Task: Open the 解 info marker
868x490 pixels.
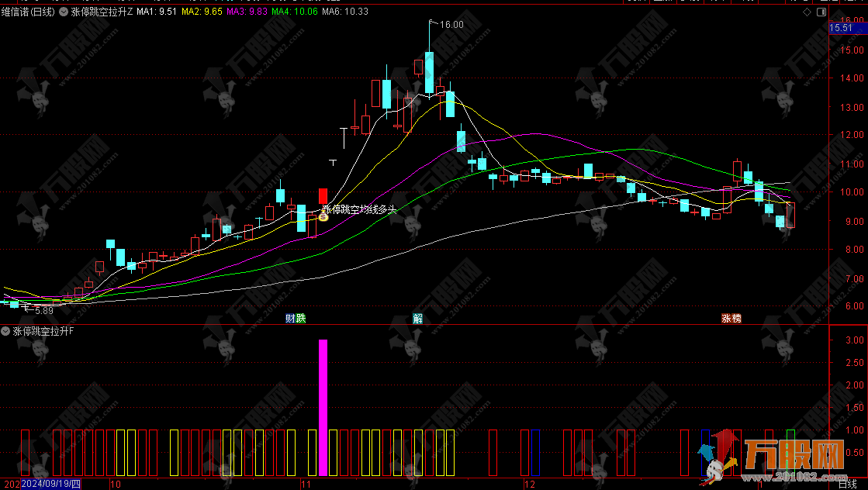Action: click(x=418, y=318)
